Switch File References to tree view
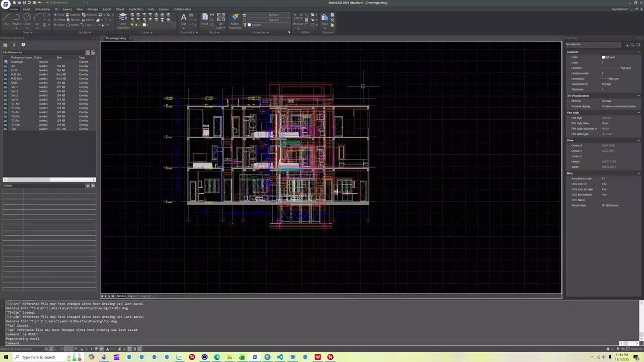This screenshot has width=644, height=362. [93, 52]
